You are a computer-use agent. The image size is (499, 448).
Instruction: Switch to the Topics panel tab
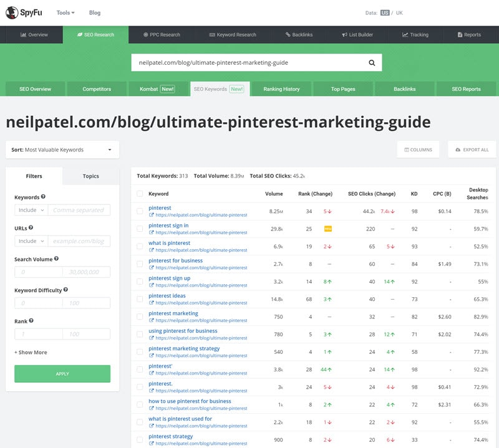point(90,176)
